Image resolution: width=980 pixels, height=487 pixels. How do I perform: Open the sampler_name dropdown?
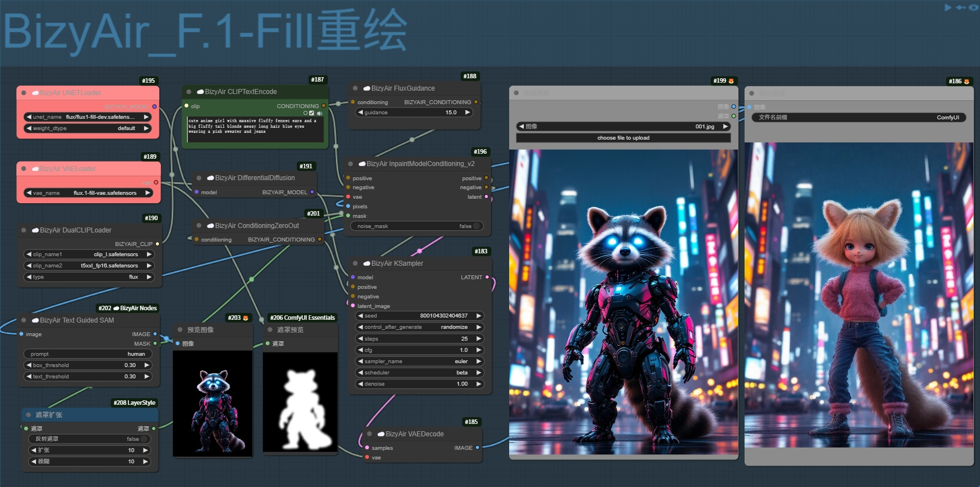pos(420,361)
